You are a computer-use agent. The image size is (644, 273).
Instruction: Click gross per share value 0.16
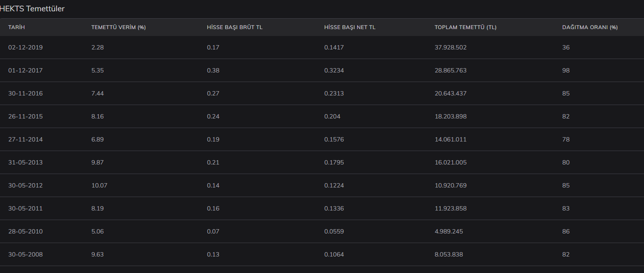pos(213,208)
